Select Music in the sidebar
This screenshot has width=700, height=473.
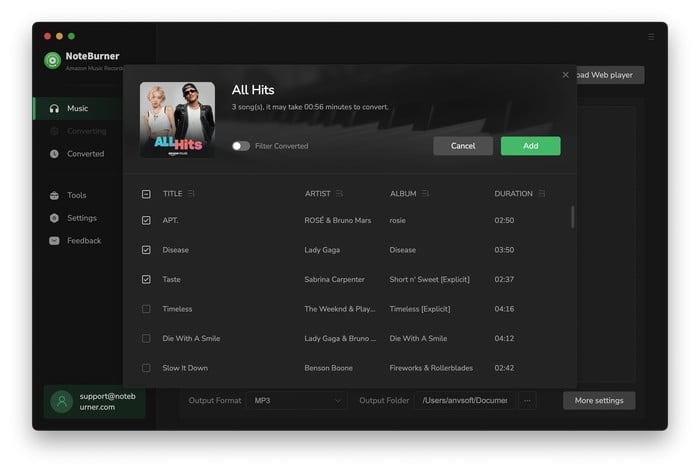[77, 108]
